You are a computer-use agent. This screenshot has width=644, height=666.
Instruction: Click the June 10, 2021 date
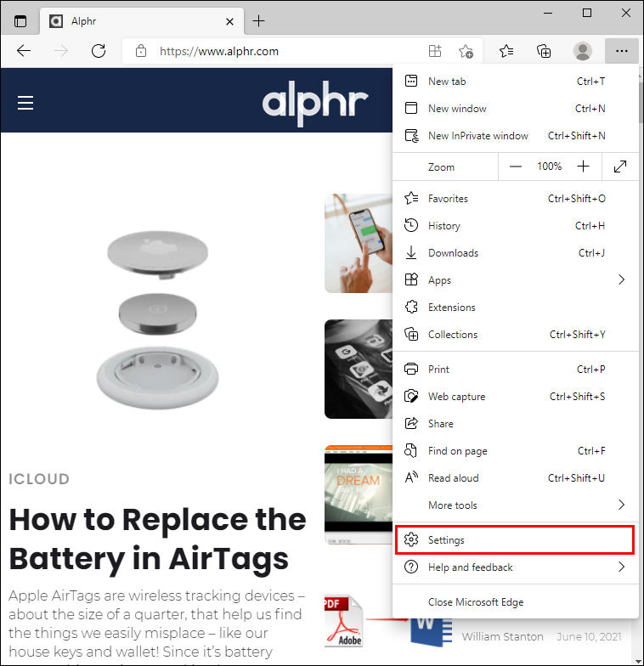(589, 636)
